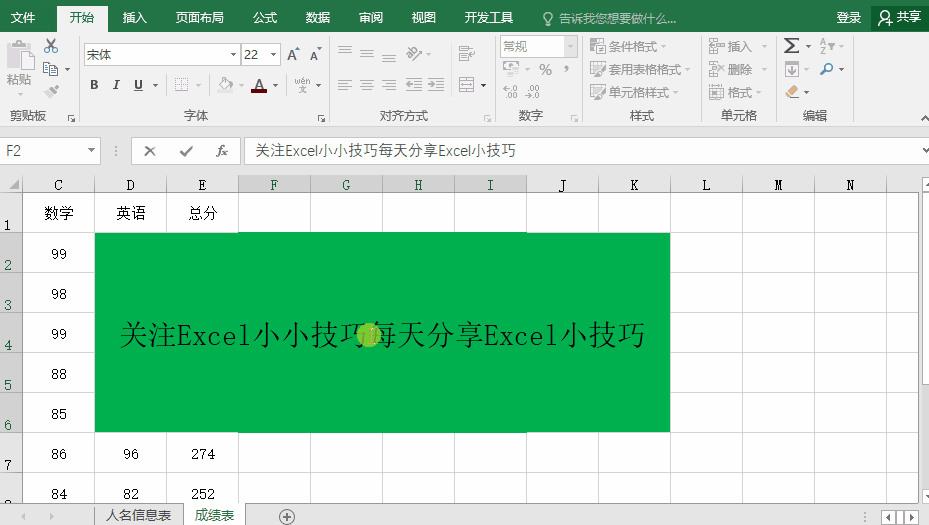
Task: Expand the font size dropdown
Action: [x=274, y=55]
